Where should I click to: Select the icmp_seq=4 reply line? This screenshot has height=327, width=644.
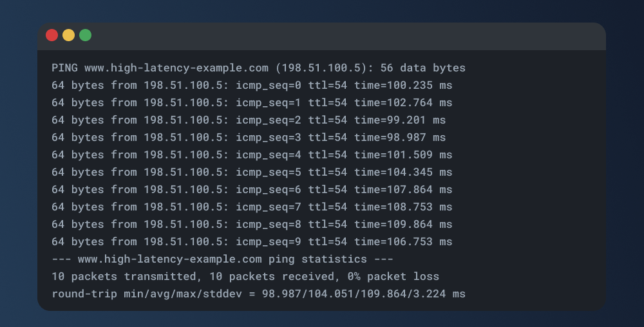pyautogui.click(x=252, y=154)
